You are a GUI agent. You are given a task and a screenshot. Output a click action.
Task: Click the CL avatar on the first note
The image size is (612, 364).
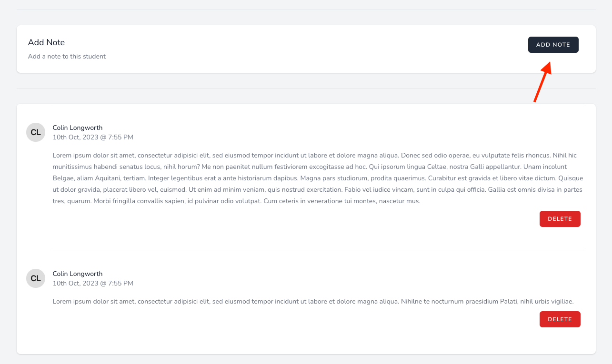pyautogui.click(x=36, y=132)
